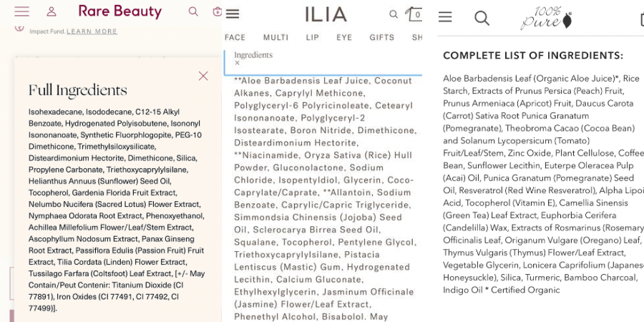
Task: Close the Full Ingredients popup
Action: pos(203,76)
